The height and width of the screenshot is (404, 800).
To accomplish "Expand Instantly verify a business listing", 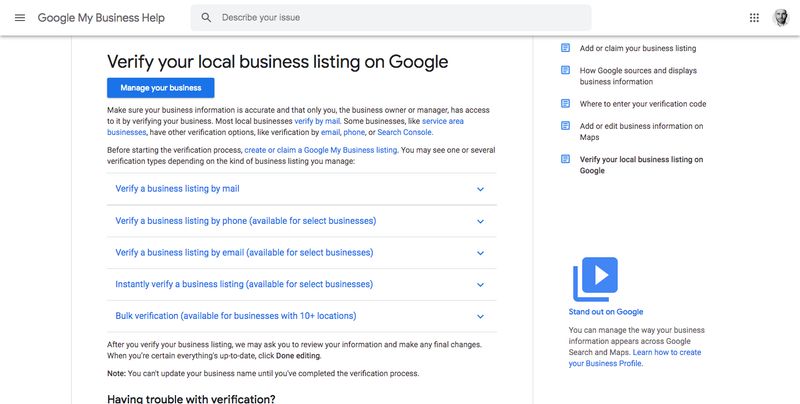I will pyautogui.click(x=302, y=284).
